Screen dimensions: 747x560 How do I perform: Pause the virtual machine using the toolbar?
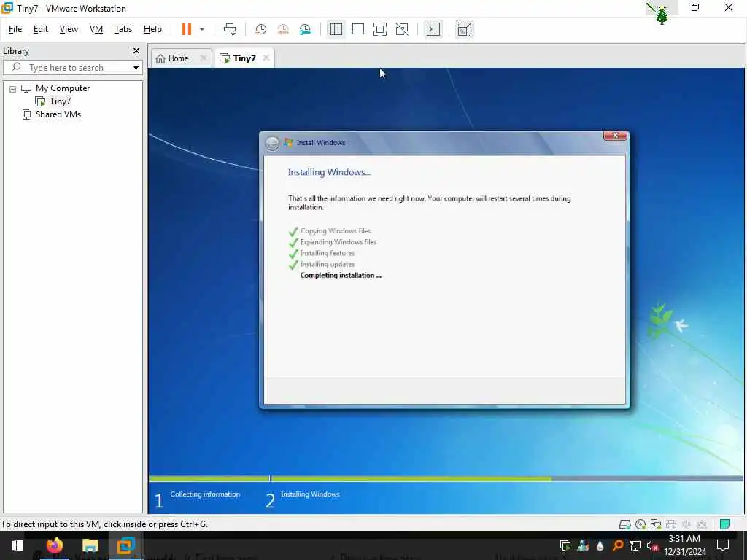click(186, 29)
